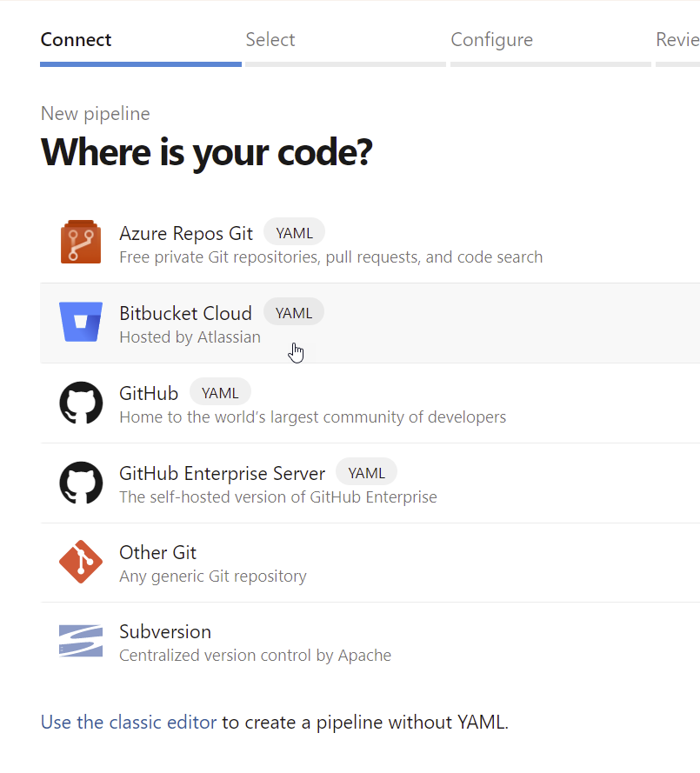Click the YAML badge next to GitHub Enterprise Server
This screenshot has height=773, width=700.
pos(366,473)
